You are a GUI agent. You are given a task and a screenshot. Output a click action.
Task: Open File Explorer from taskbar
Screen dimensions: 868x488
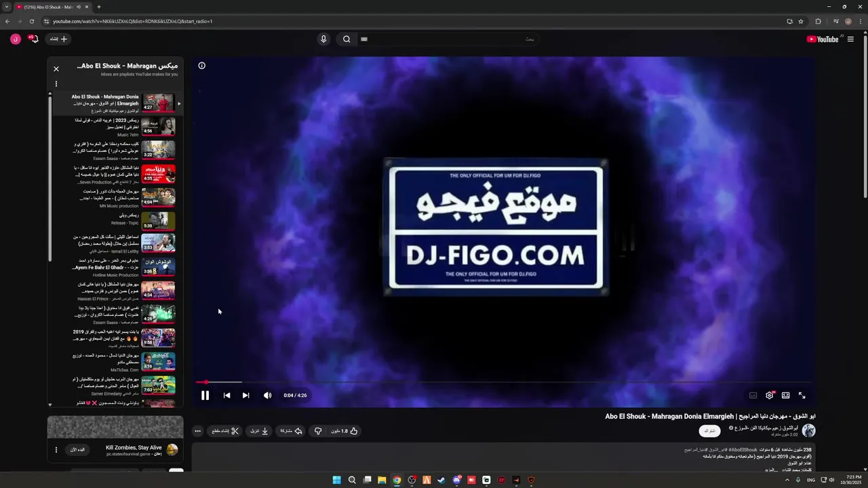tap(382, 480)
